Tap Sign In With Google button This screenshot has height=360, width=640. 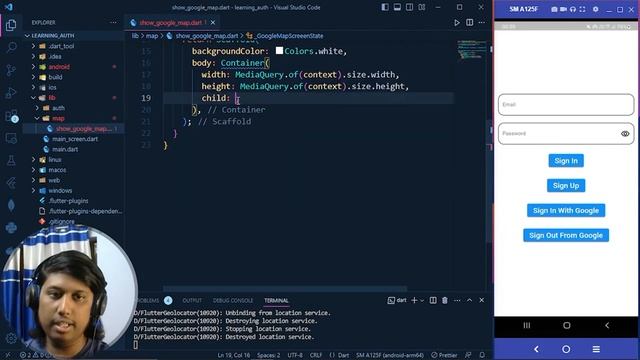(566, 211)
